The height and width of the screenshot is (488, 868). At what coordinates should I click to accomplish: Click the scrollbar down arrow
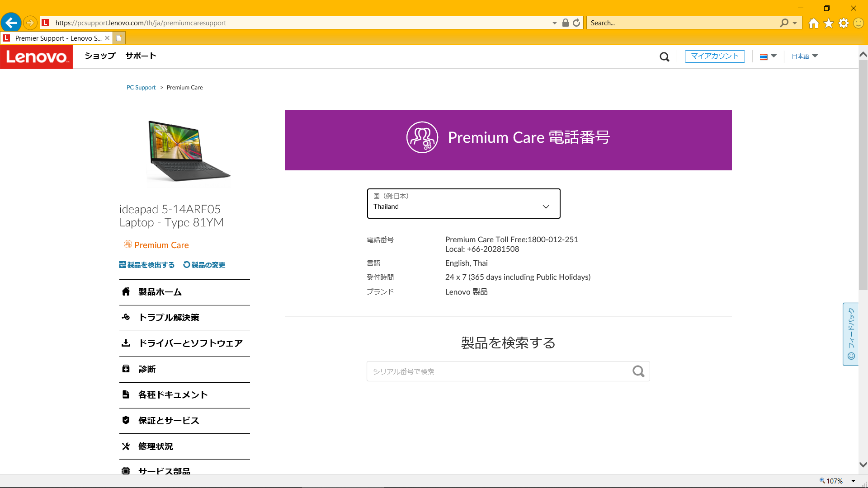[863, 465]
